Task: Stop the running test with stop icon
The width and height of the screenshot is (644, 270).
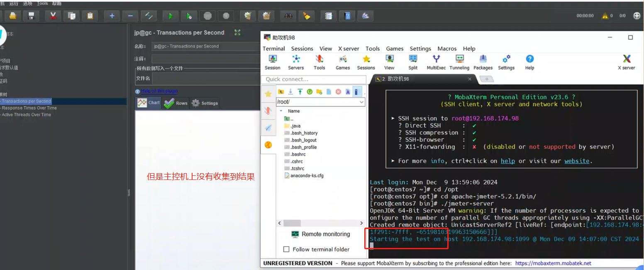Action: pos(207,15)
